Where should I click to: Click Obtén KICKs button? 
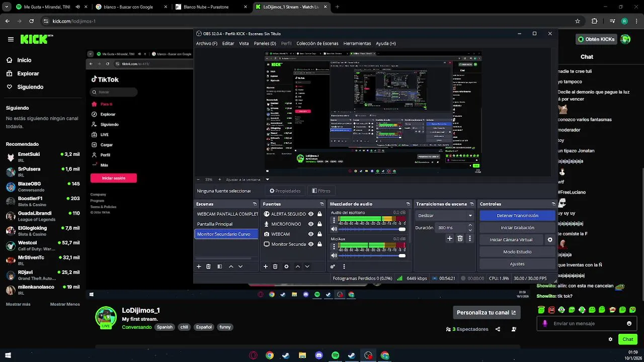(x=596, y=39)
